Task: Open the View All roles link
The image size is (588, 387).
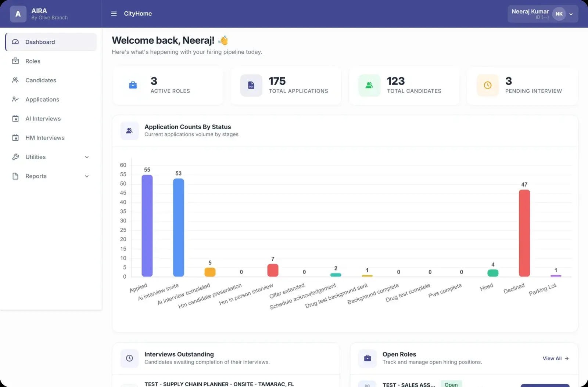Action: 556,358
